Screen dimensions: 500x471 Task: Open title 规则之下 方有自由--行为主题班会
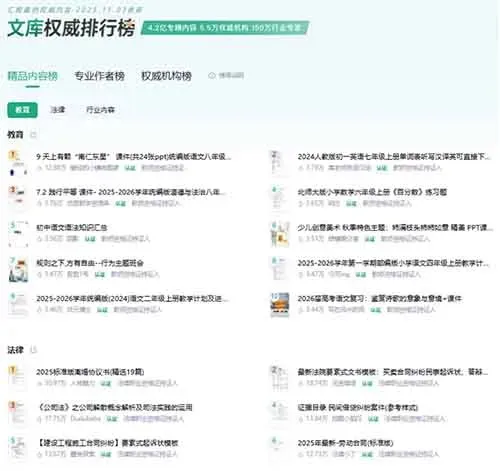pyautogui.click(x=90, y=263)
